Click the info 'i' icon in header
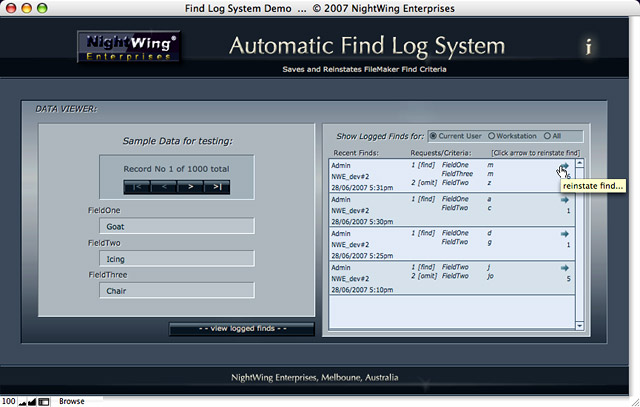Image resolution: width=640 pixels, height=407 pixels. [x=588, y=47]
